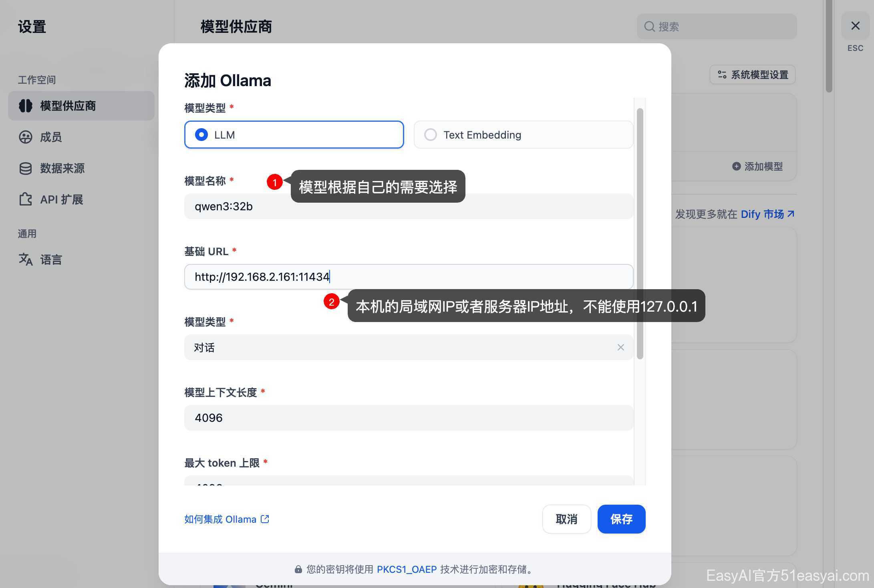874x588 pixels.
Task: Select the Text Embedding radio option
Action: point(523,135)
